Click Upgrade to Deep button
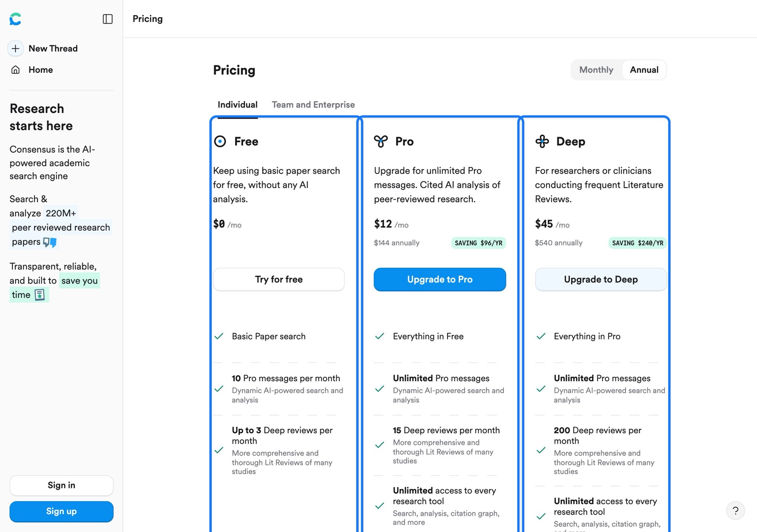The width and height of the screenshot is (757, 532). [601, 279]
